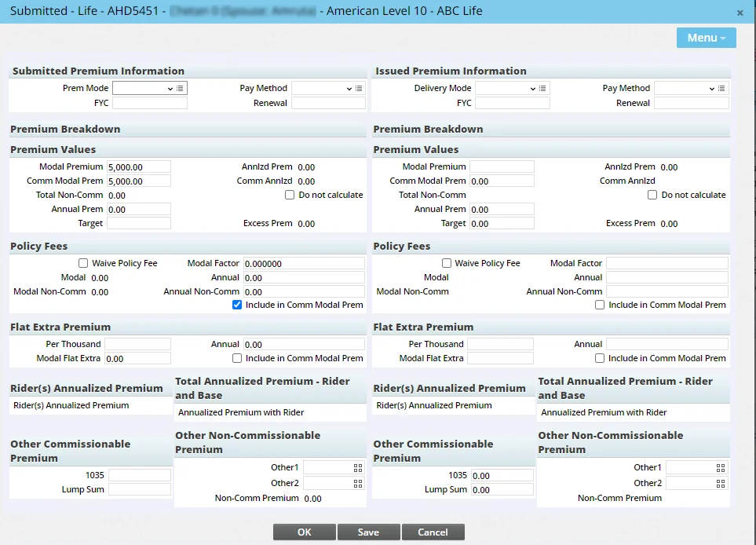Screen dimensions: 756x545
Task: Click the submitted Modal Premium input field
Action: (138, 166)
